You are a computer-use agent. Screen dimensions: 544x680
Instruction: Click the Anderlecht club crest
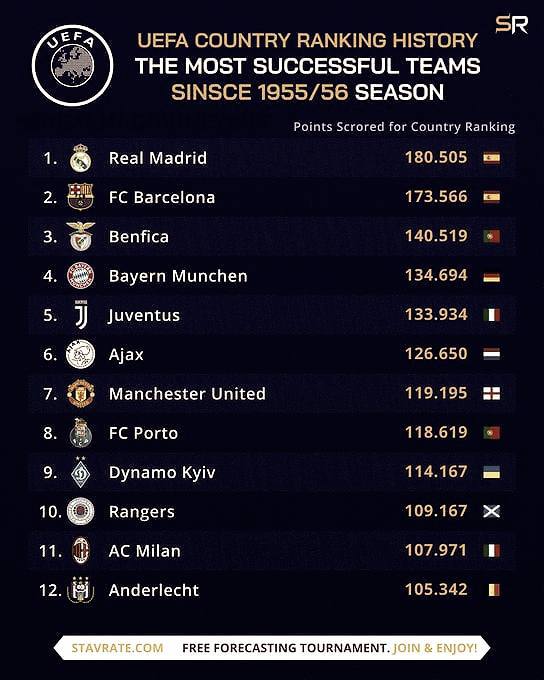[x=81, y=590]
